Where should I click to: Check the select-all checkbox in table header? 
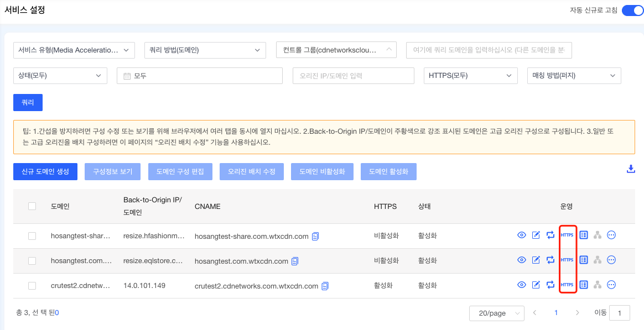[x=32, y=206]
